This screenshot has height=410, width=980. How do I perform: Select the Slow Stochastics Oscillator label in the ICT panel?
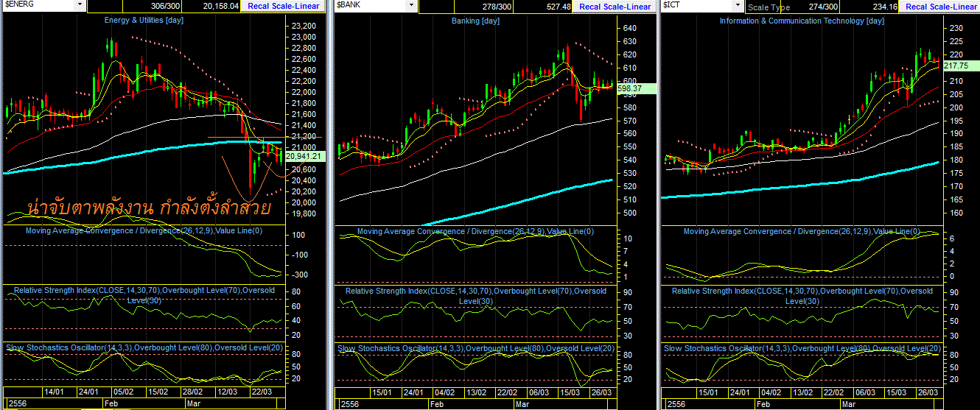[x=802, y=348]
